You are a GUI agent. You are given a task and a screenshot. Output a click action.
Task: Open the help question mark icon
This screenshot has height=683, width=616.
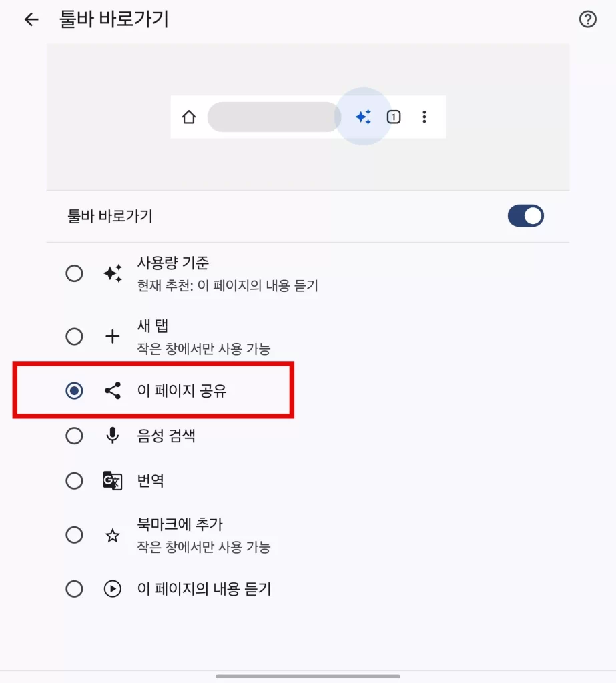588,19
